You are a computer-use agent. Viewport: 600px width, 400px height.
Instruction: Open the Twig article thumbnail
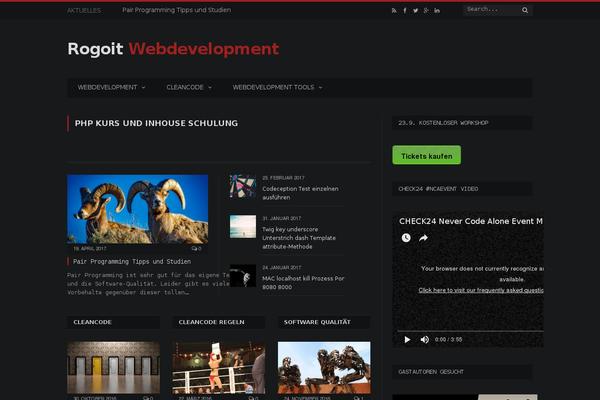[243, 226]
